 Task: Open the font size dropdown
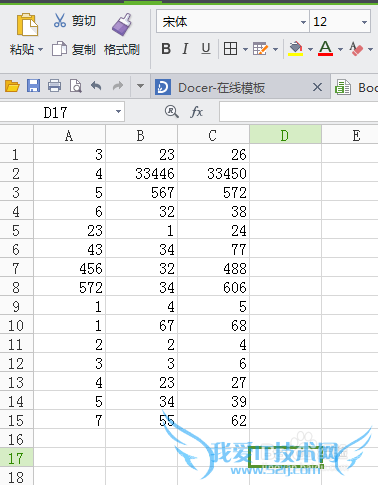pos(364,22)
